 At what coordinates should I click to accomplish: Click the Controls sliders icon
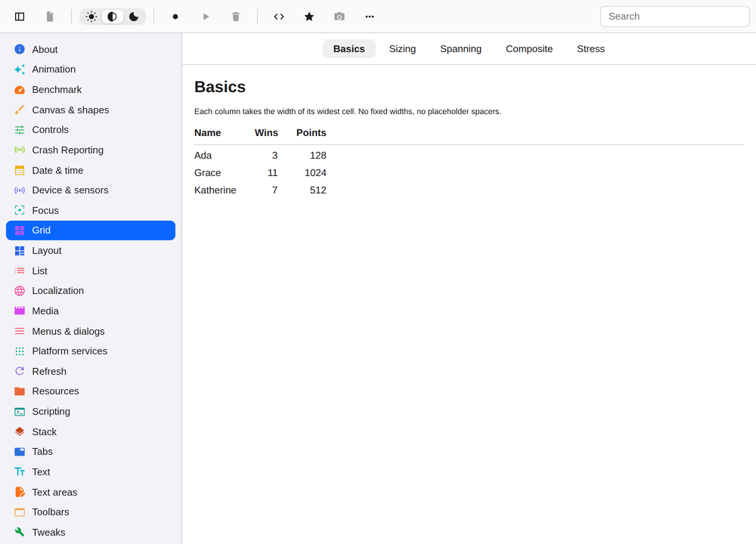click(x=20, y=130)
